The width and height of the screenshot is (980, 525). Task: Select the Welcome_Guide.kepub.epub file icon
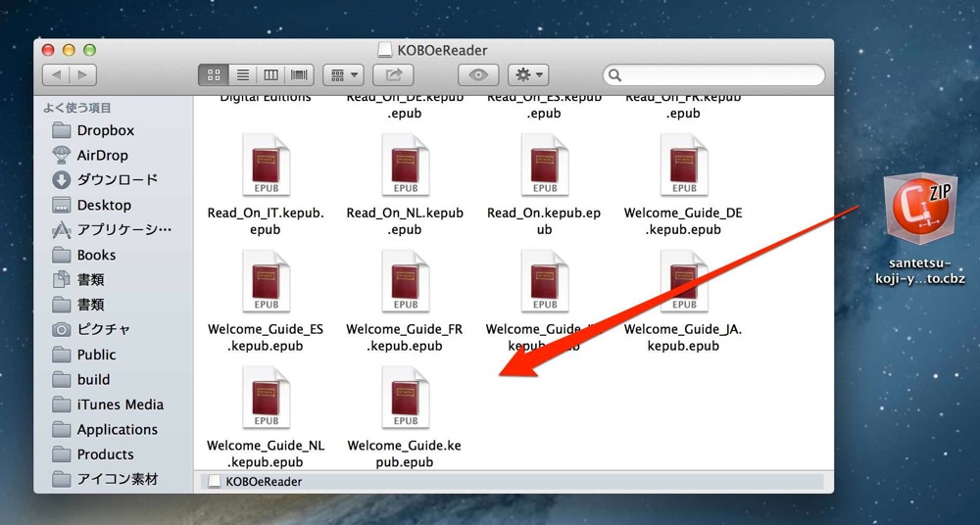(406, 398)
